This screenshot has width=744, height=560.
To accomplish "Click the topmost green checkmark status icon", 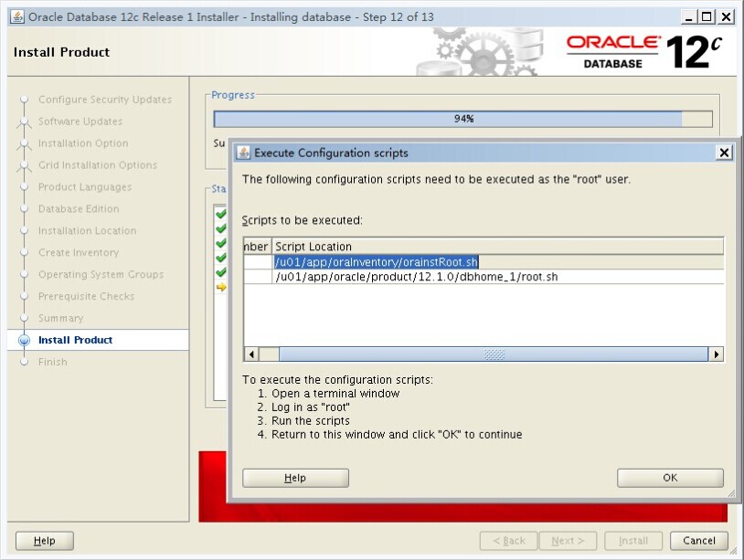I will click(x=220, y=214).
